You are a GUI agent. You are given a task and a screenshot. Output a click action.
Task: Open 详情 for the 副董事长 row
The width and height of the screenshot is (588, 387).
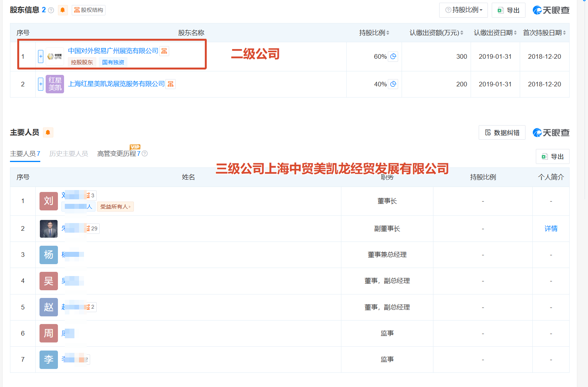[x=551, y=228]
